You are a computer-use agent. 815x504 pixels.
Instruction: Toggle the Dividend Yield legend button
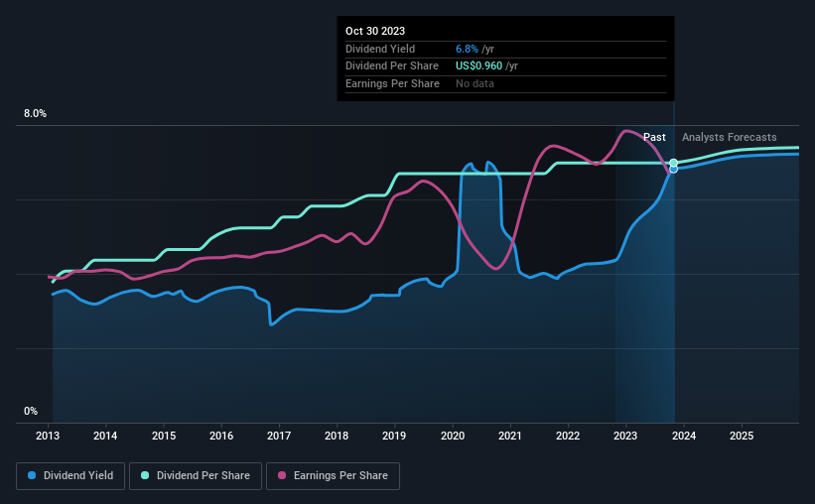[x=70, y=476]
